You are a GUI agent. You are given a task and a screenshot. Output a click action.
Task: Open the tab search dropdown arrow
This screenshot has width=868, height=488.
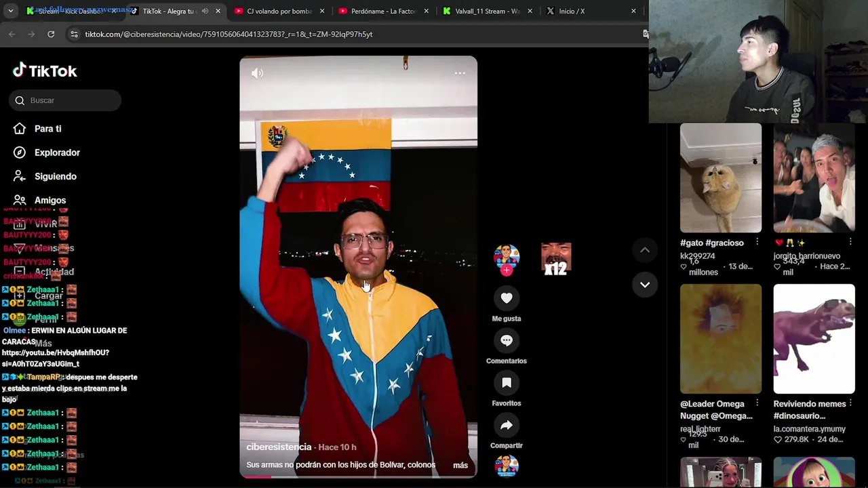[x=11, y=11]
